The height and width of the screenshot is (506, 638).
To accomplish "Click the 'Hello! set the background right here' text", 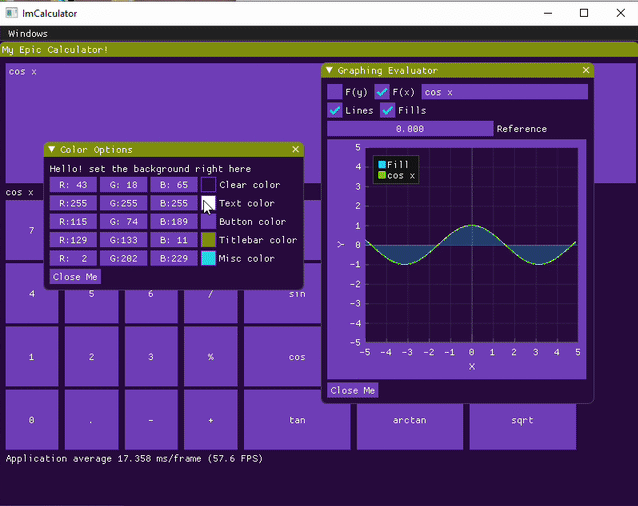I will click(150, 168).
